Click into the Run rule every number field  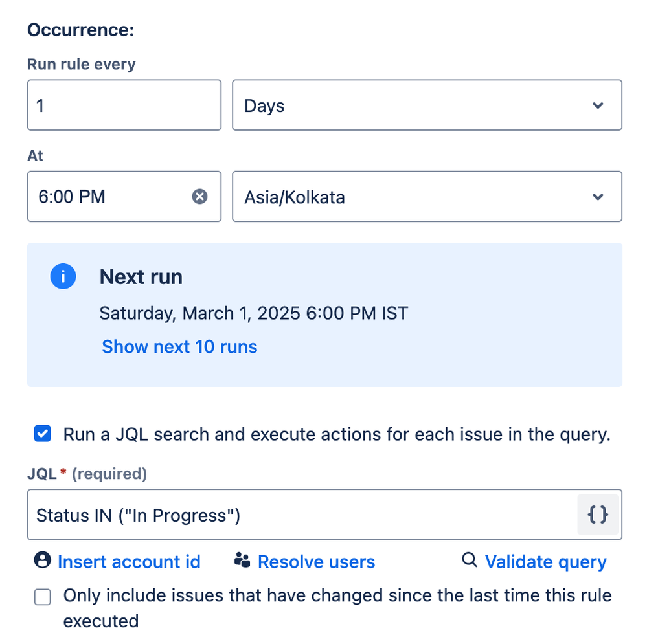tap(124, 105)
